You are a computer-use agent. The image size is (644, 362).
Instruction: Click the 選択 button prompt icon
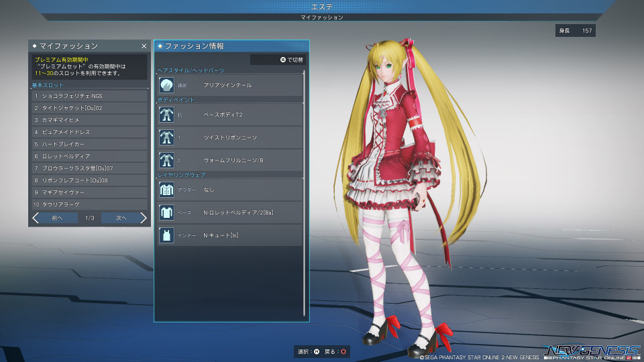point(317,352)
